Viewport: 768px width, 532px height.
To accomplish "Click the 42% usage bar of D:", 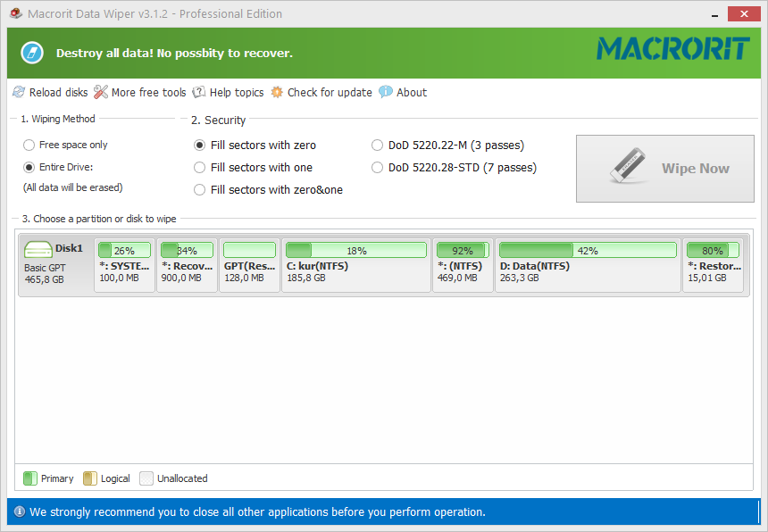I will click(x=588, y=250).
